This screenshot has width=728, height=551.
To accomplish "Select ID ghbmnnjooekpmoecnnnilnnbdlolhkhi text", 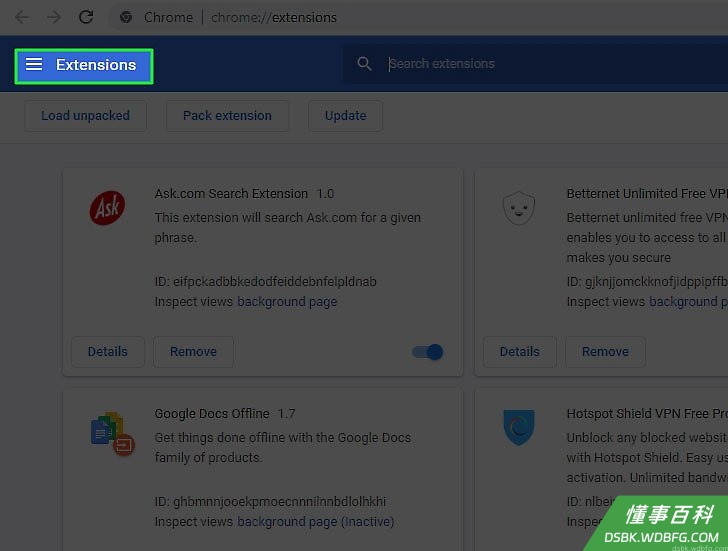I will pyautogui.click(x=270, y=502).
